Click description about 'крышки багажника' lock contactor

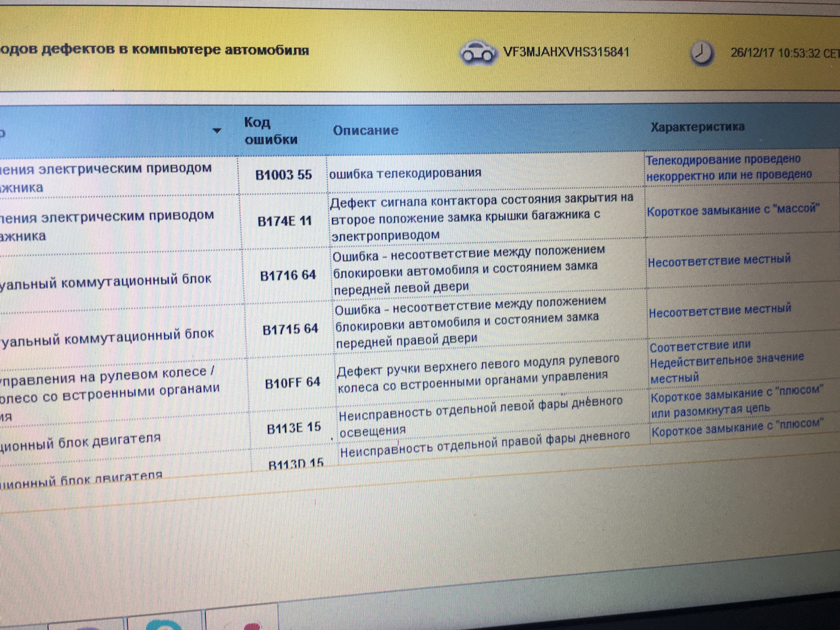point(482,217)
